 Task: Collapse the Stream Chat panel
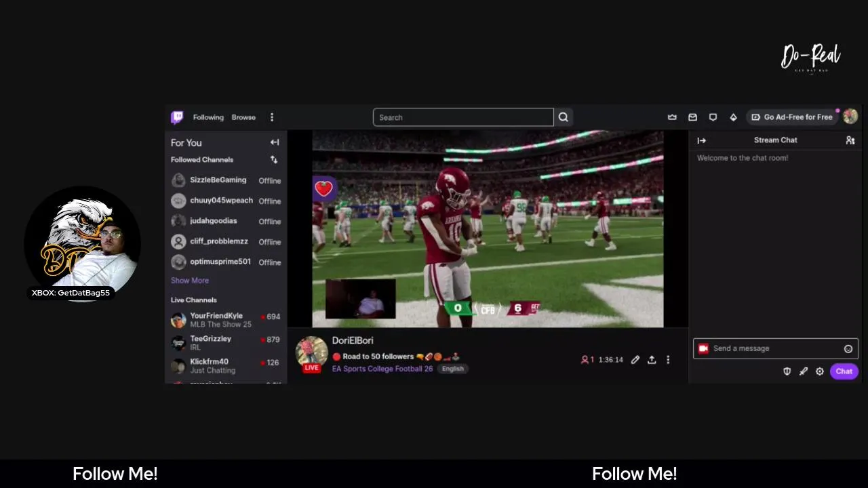click(702, 140)
